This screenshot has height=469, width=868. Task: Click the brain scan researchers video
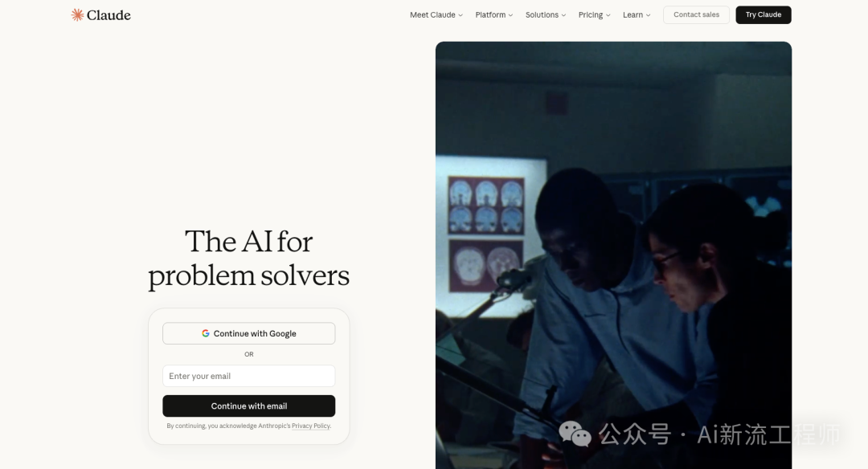[613, 255]
